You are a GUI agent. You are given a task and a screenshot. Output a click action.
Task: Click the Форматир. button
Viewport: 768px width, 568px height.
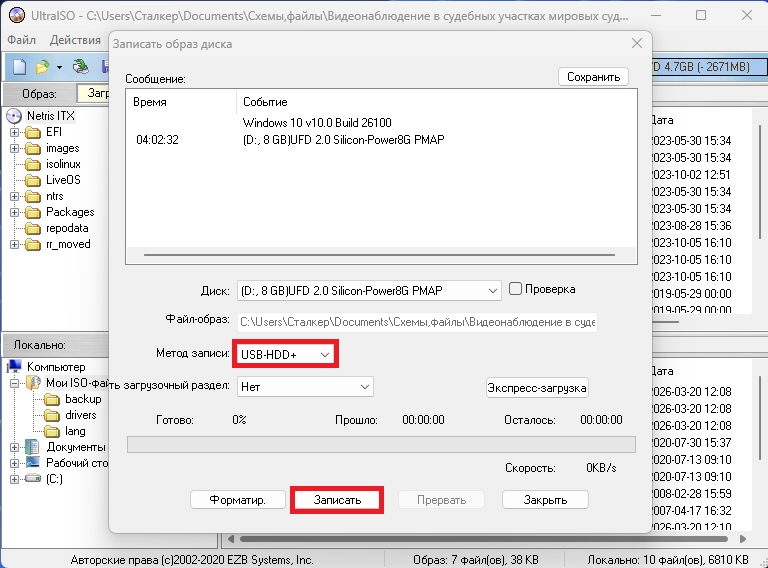(238, 500)
